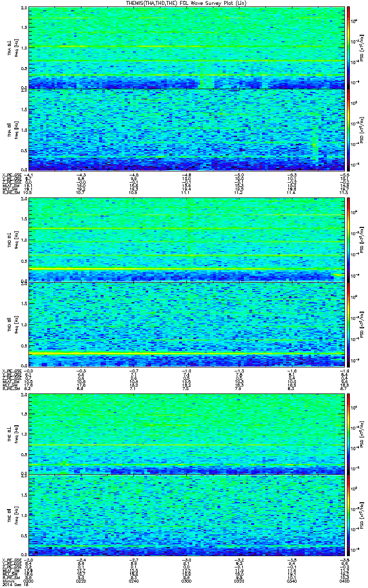368x588 pixels.
Task: Click the 'PSD [nT²/Hz]' label beside THA BL
Action: tap(362, 48)
